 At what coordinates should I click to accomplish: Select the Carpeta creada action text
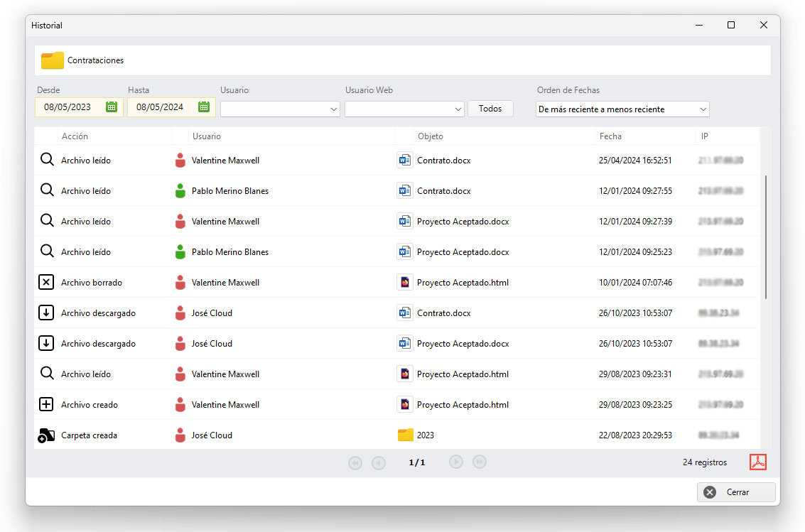pyautogui.click(x=89, y=435)
